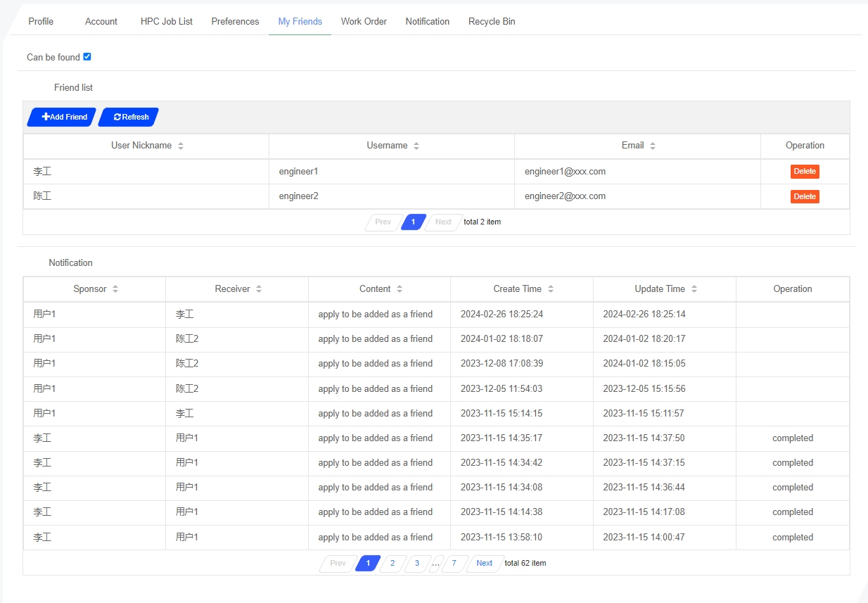868x603 pixels.
Task: Sort notifications by Content icon
Action: [x=400, y=289]
